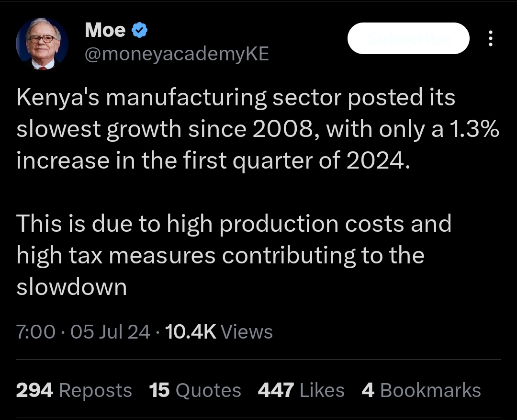Click "2024." at the first paragraph's end
The height and width of the screenshot is (420, 517).
pos(377,161)
